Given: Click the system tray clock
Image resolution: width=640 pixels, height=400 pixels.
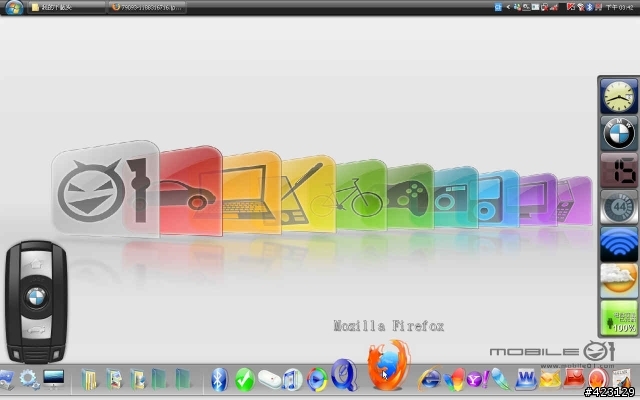Looking at the screenshot, I should [x=619, y=7].
